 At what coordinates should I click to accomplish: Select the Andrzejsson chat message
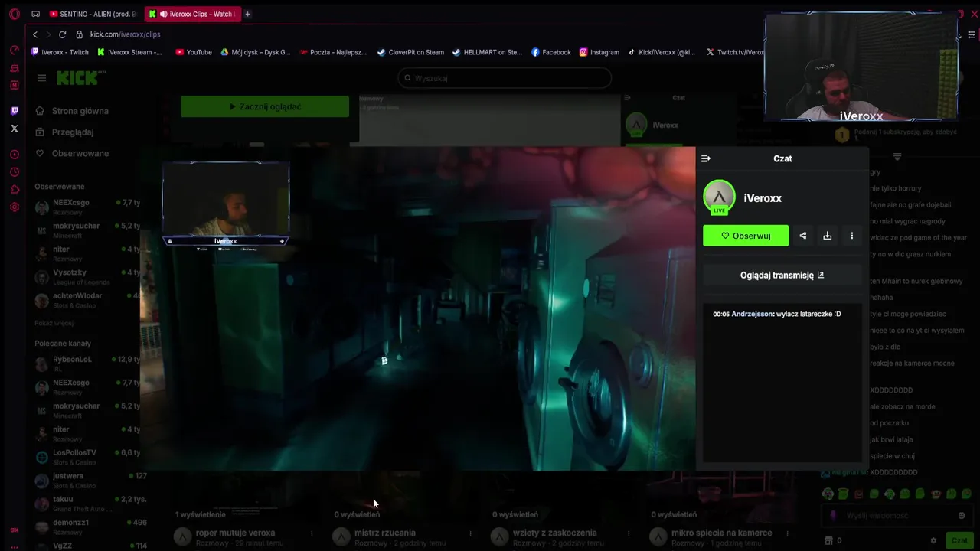tap(777, 314)
